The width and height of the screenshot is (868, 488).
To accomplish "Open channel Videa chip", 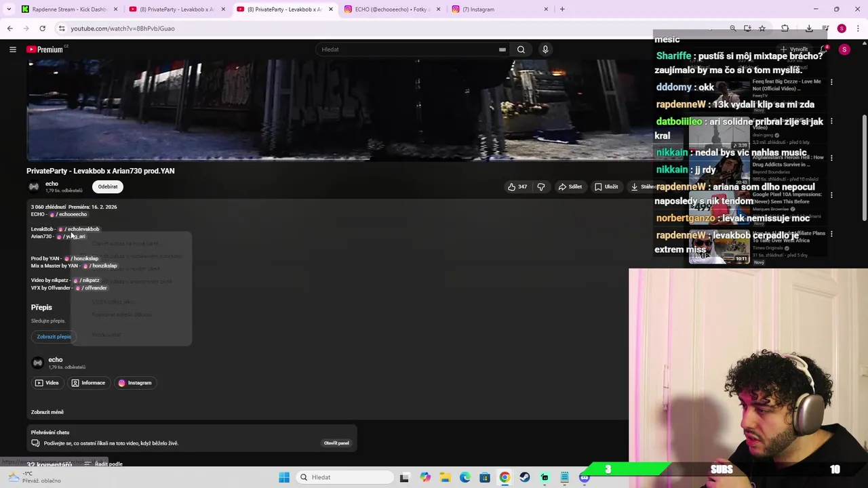I will 47,383.
